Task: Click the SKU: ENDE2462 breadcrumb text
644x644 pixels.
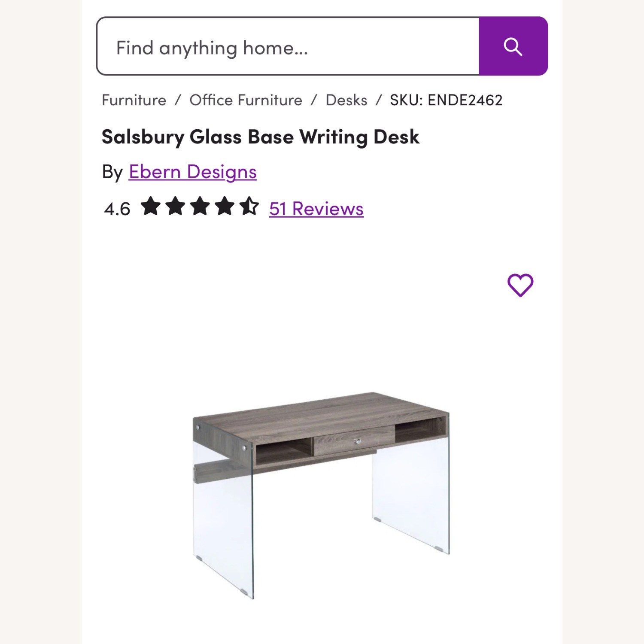Action: coord(446,100)
